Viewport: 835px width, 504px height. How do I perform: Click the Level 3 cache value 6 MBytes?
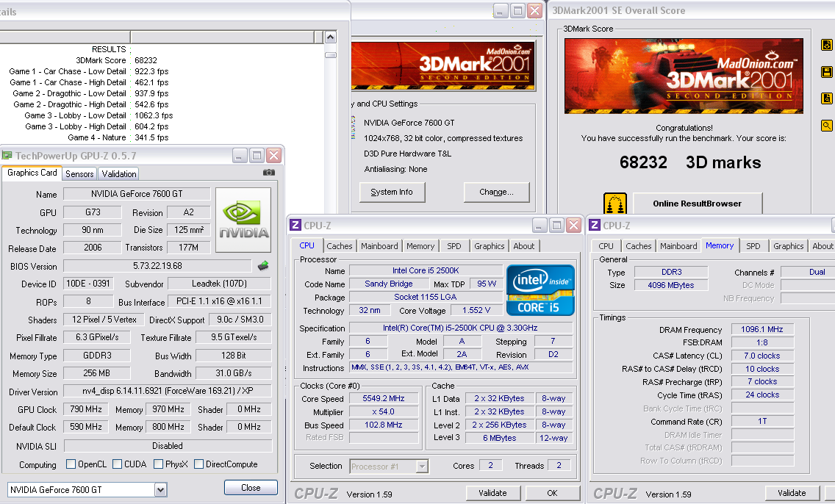(x=500, y=437)
